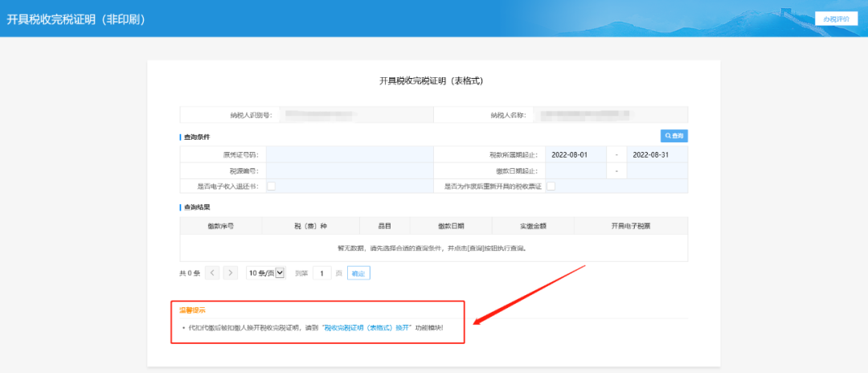Click the 确定 page jump button

coord(358,273)
